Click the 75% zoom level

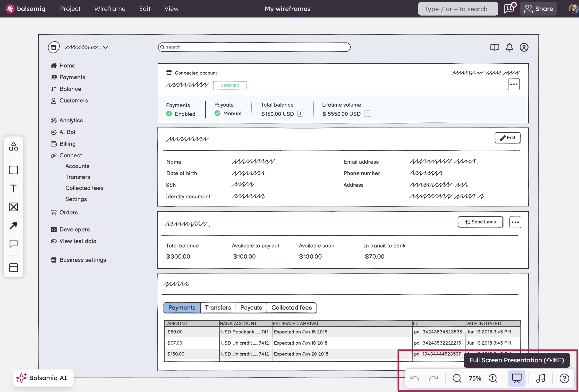point(475,378)
